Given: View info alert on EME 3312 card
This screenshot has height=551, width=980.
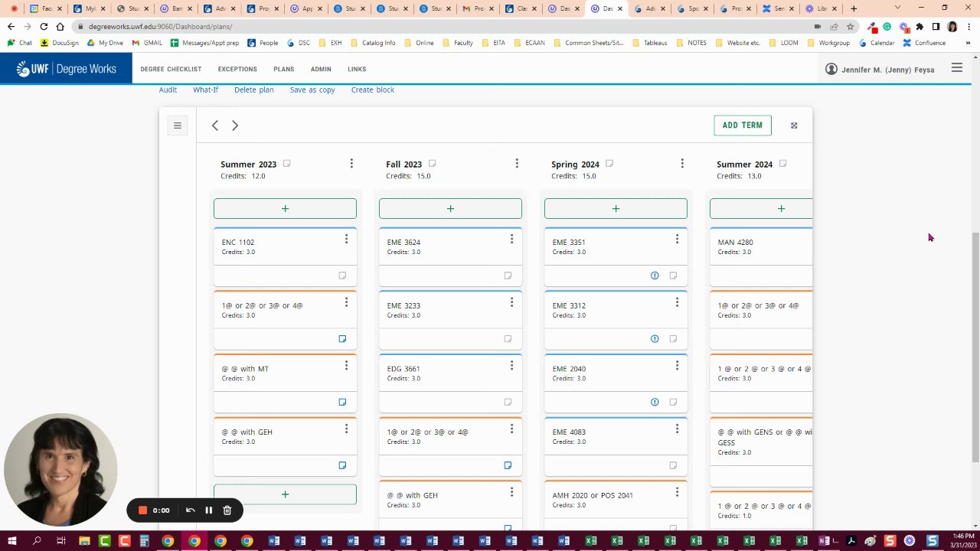Looking at the screenshot, I should click(x=655, y=339).
